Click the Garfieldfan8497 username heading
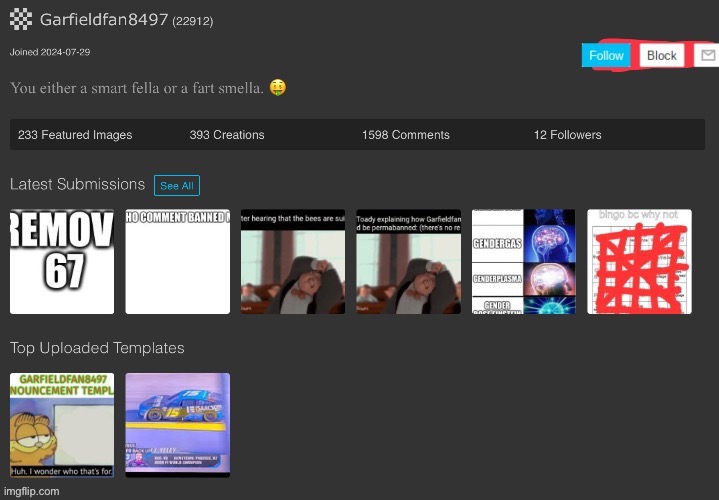 tap(104, 20)
